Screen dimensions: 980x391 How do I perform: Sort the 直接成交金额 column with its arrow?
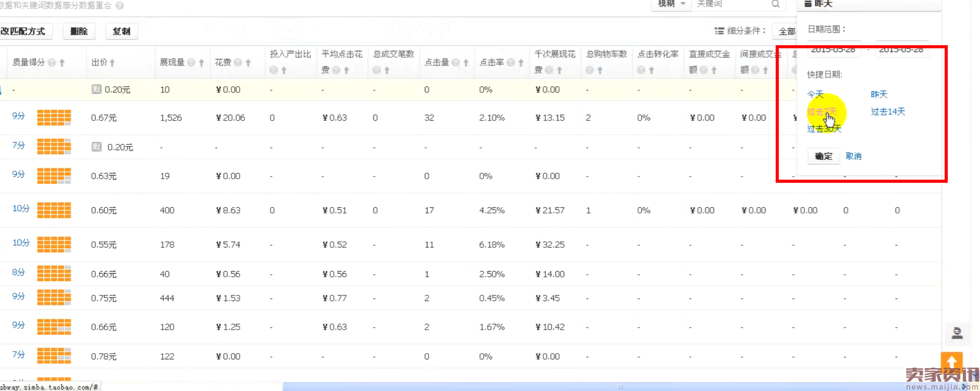pyautogui.click(x=714, y=70)
